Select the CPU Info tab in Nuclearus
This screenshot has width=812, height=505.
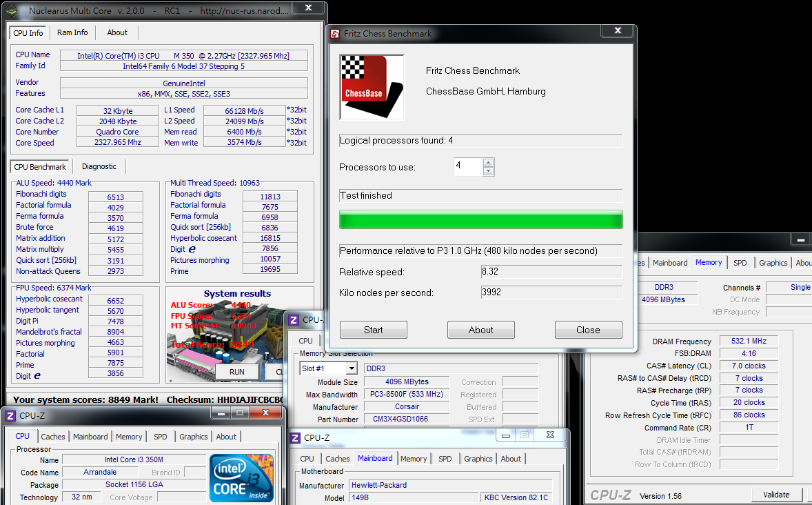pyautogui.click(x=28, y=32)
